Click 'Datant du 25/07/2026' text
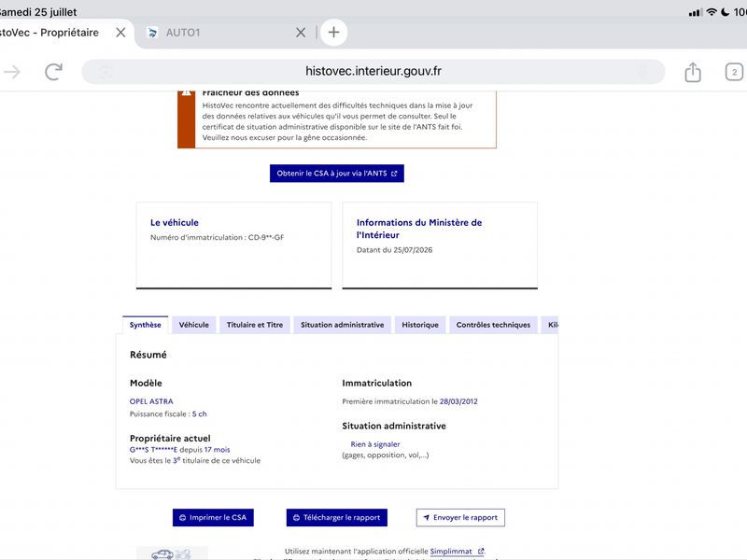747x560 pixels. tap(394, 250)
